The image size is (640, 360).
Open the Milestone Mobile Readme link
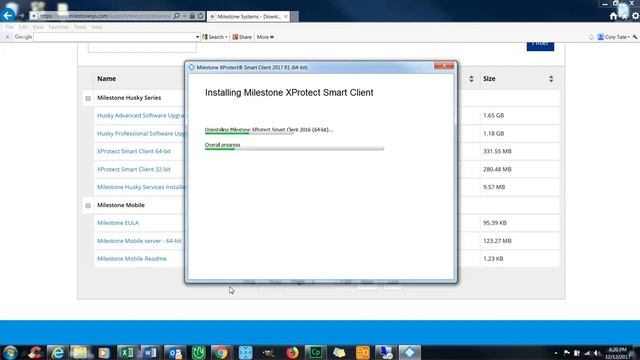(132, 259)
